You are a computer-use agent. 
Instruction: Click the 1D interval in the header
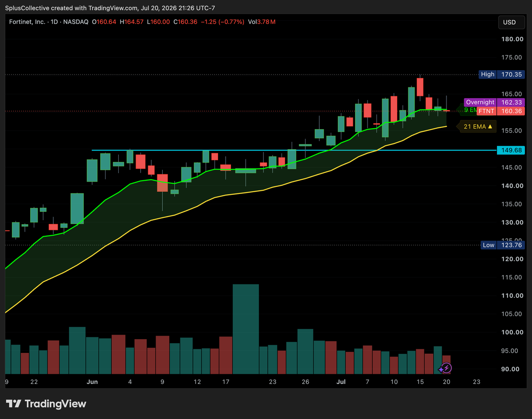(54, 21)
